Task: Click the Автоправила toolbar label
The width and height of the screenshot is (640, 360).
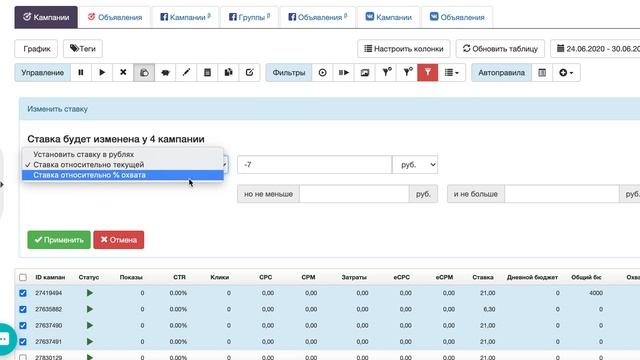Action: point(501,73)
